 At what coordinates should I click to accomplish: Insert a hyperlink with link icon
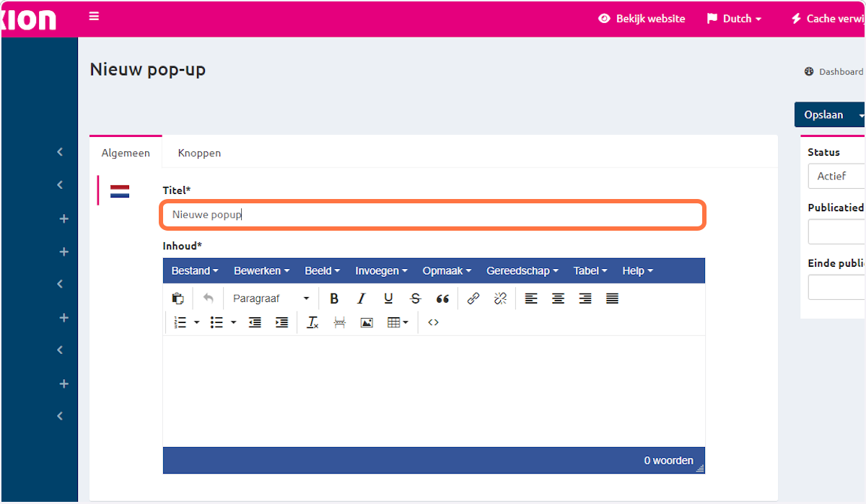click(473, 299)
